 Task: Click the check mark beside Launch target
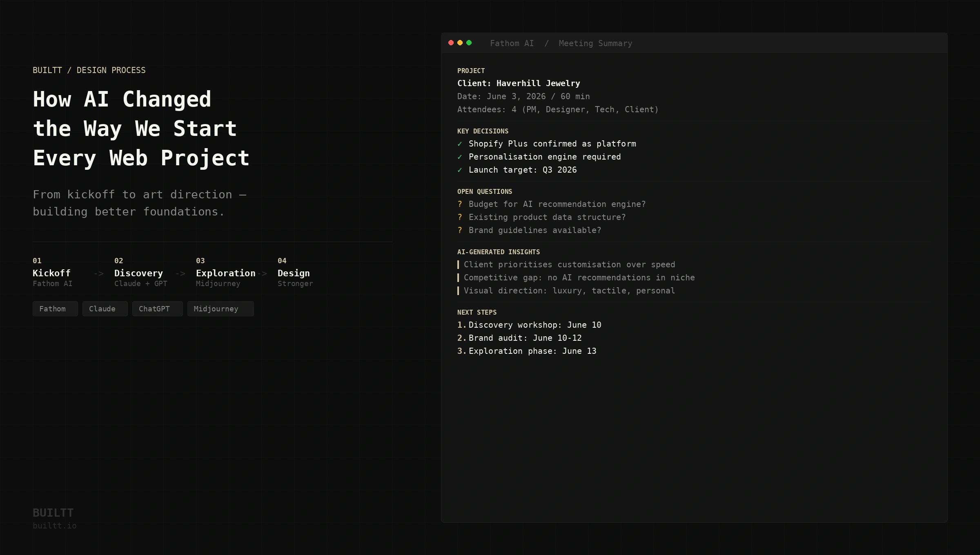coord(460,170)
